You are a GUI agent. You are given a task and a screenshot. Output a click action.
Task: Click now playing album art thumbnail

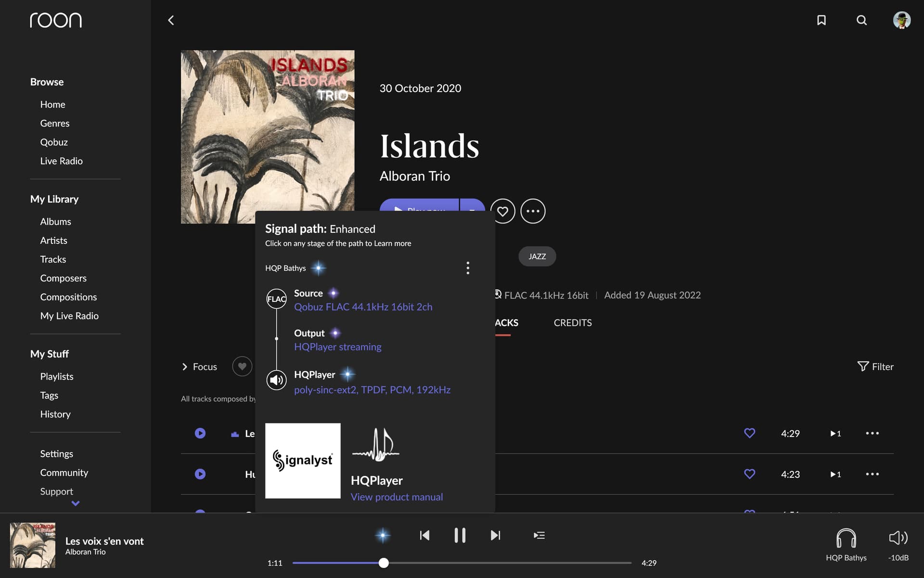[33, 545]
